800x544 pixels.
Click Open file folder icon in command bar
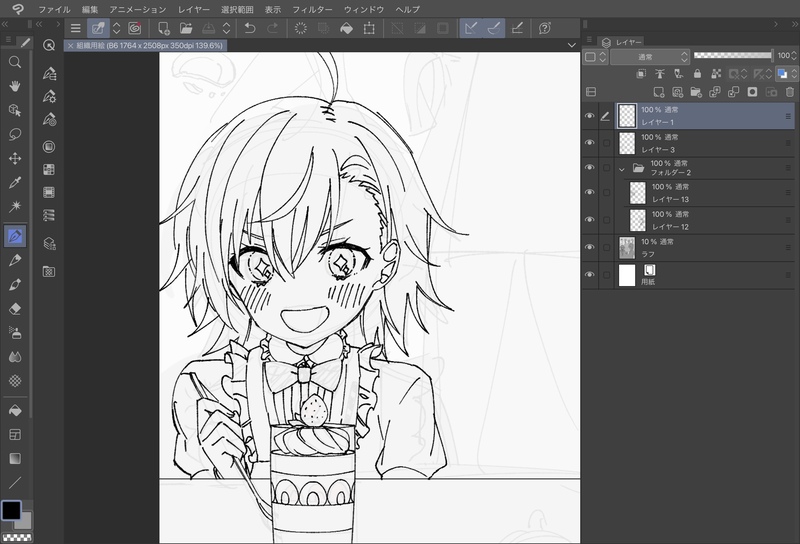[x=186, y=28]
